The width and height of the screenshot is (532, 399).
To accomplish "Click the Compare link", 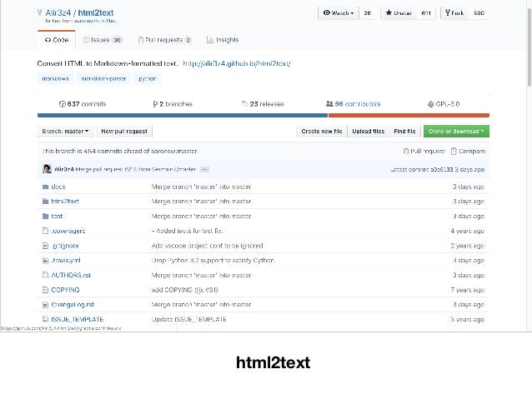I will [x=469, y=152].
